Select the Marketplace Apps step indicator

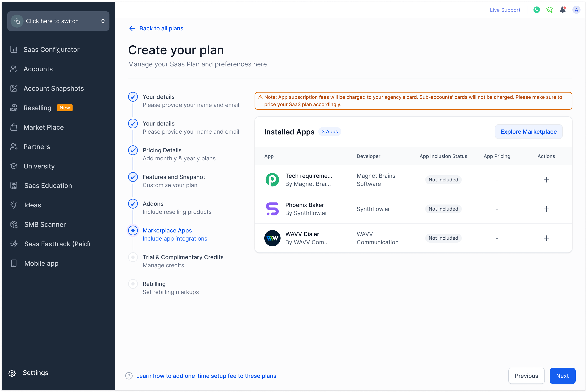tap(133, 230)
